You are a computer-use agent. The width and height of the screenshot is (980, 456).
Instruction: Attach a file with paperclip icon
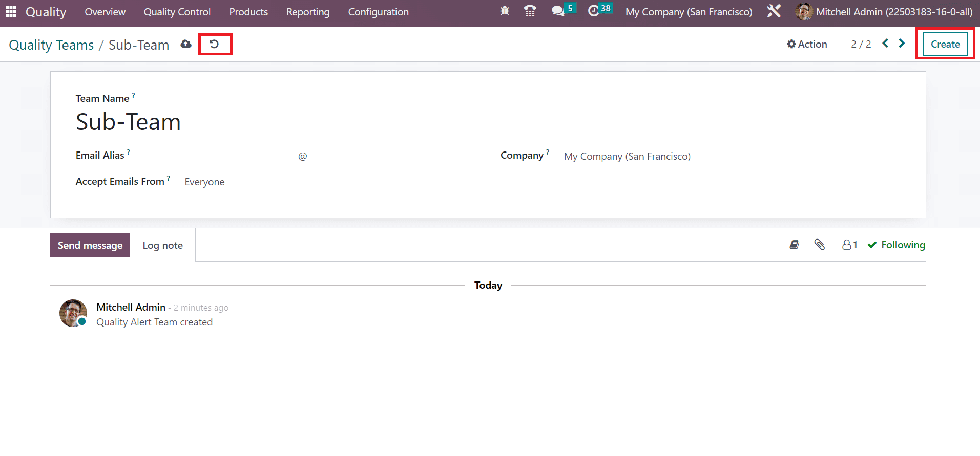[820, 245]
